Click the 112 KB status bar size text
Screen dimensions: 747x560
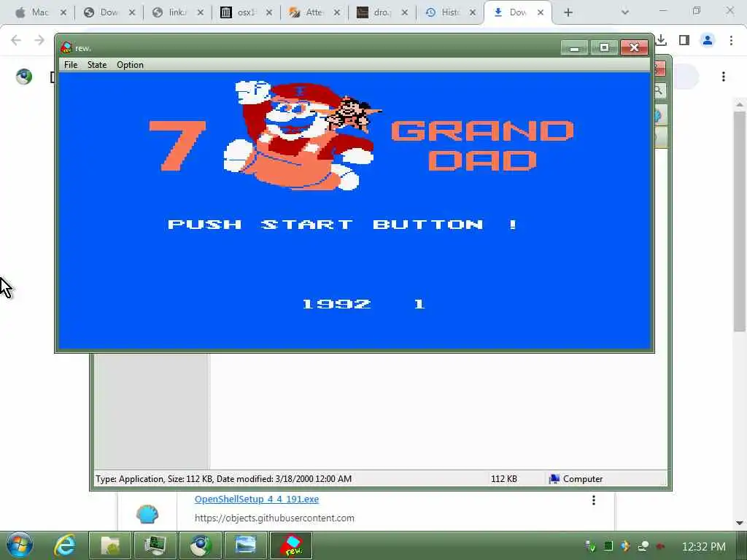pyautogui.click(x=504, y=479)
